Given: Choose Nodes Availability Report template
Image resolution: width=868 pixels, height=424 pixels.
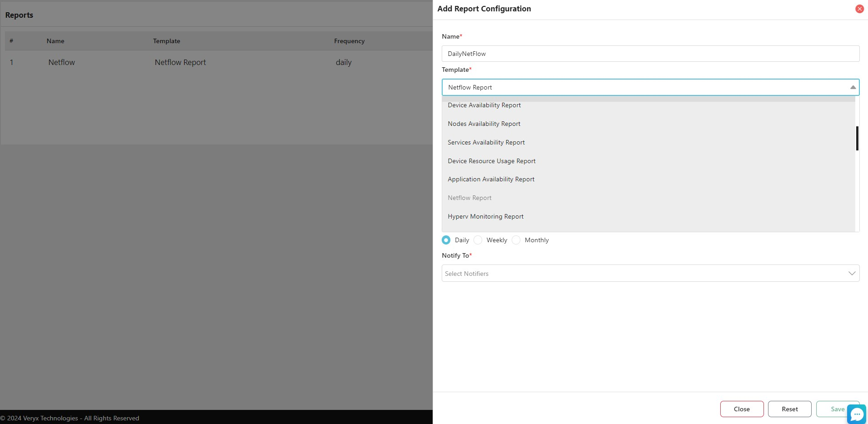Looking at the screenshot, I should (484, 124).
